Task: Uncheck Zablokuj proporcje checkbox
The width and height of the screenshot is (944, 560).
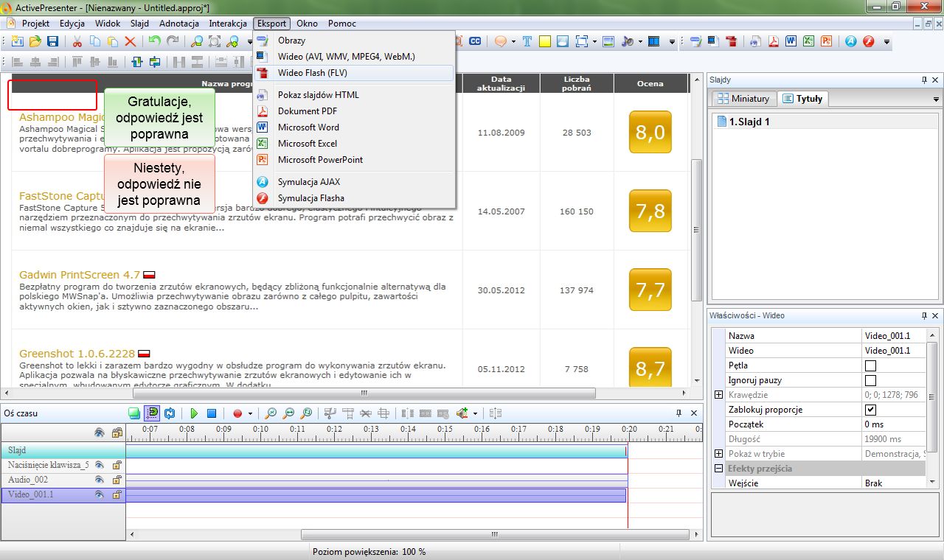Action: (x=870, y=410)
